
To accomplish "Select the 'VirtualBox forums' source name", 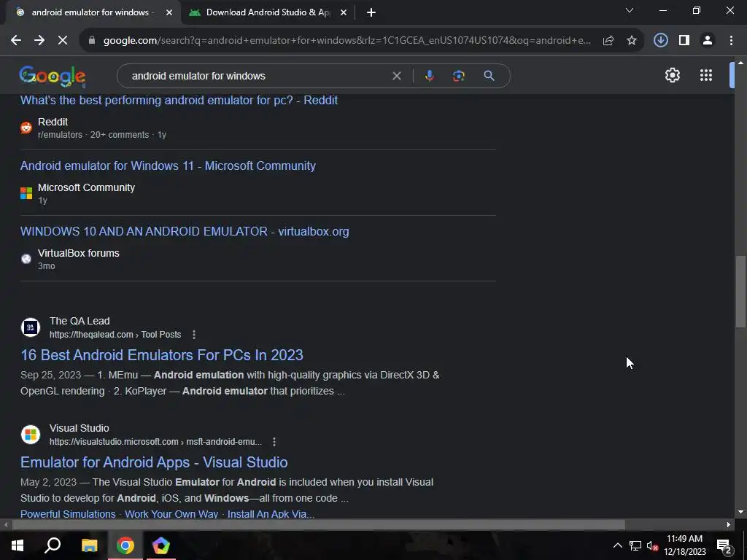I will pyautogui.click(x=79, y=253).
